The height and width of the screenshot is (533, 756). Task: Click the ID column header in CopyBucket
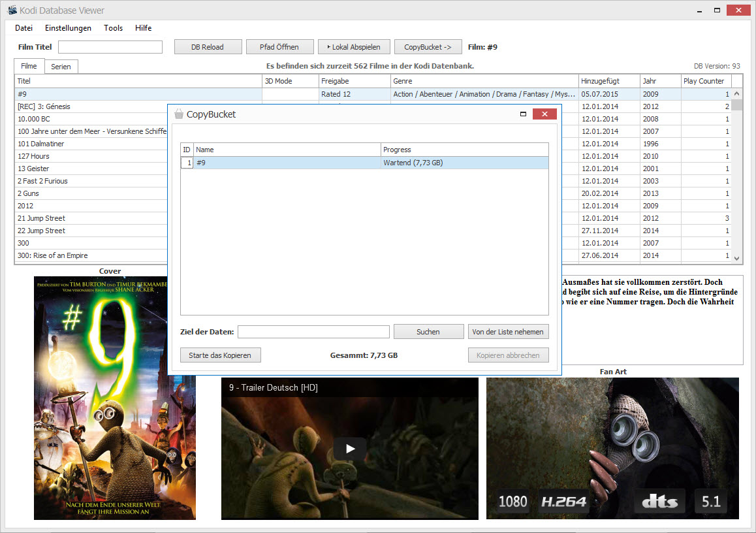point(187,150)
